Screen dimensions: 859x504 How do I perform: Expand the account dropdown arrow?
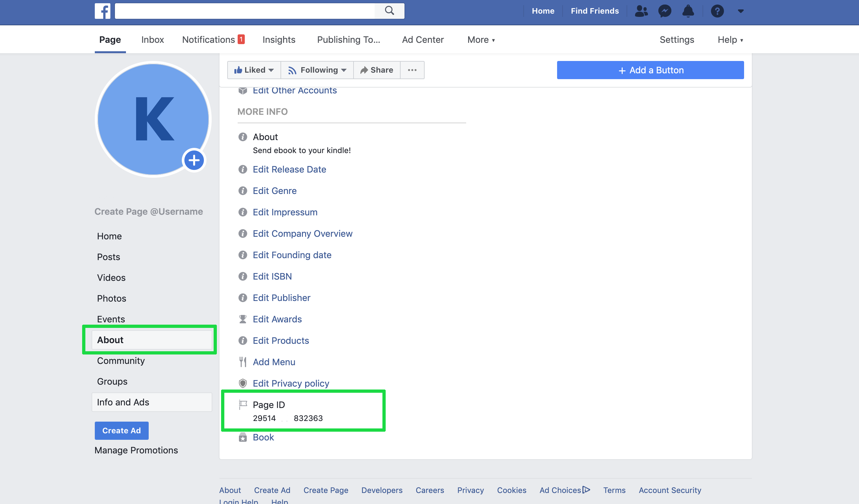click(741, 11)
